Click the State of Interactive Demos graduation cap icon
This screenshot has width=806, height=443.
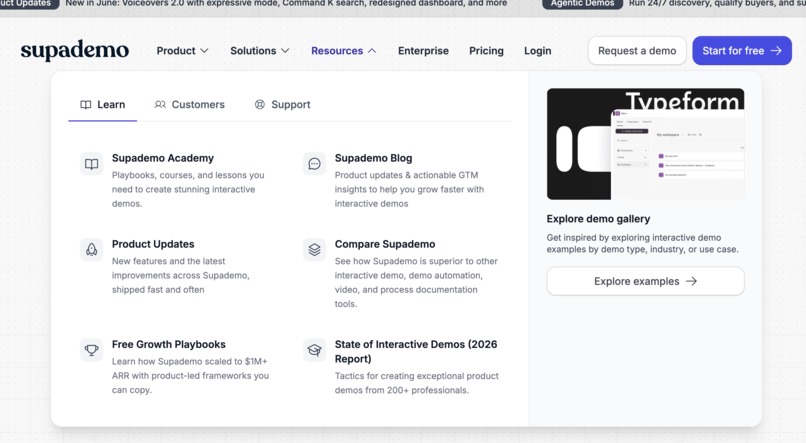coord(314,350)
